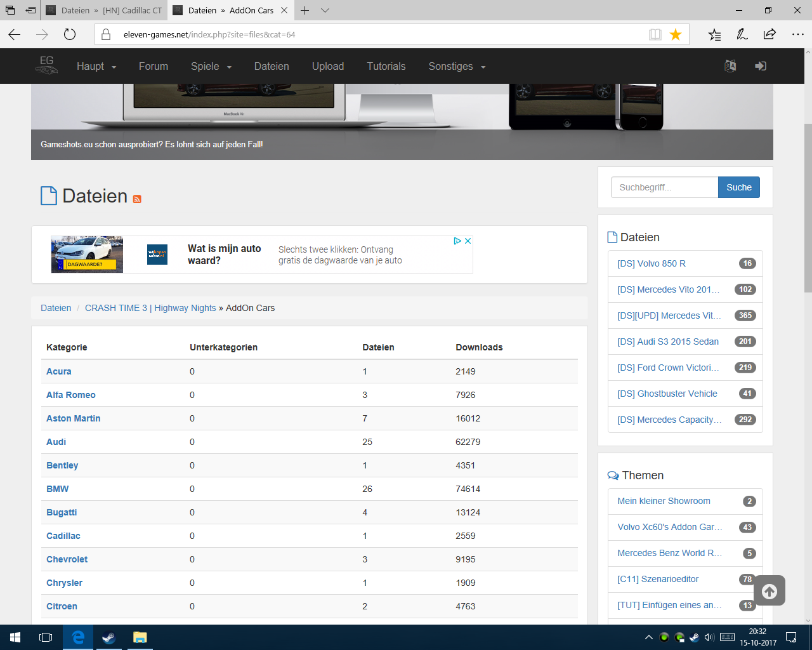Show hidden system tray icons
812x650 pixels.
(x=648, y=637)
